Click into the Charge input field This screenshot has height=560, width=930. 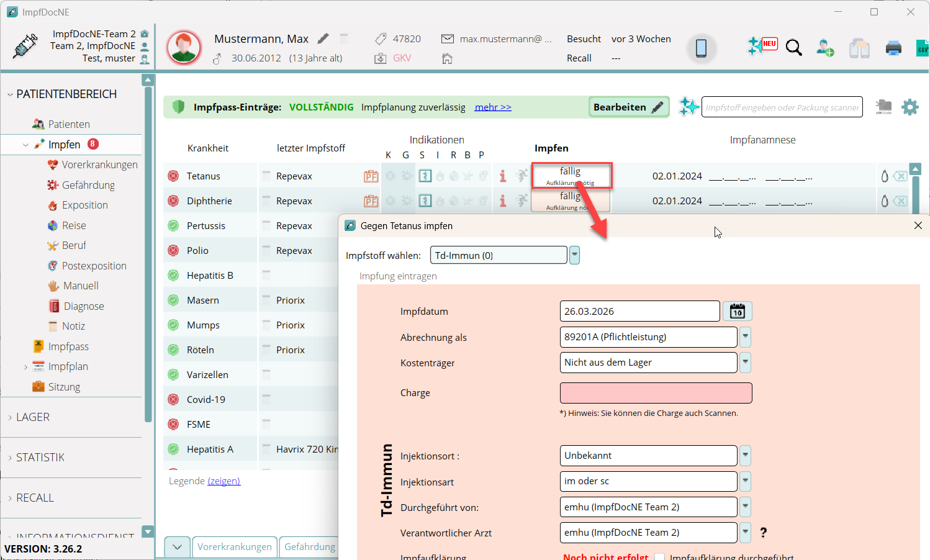[x=656, y=393]
